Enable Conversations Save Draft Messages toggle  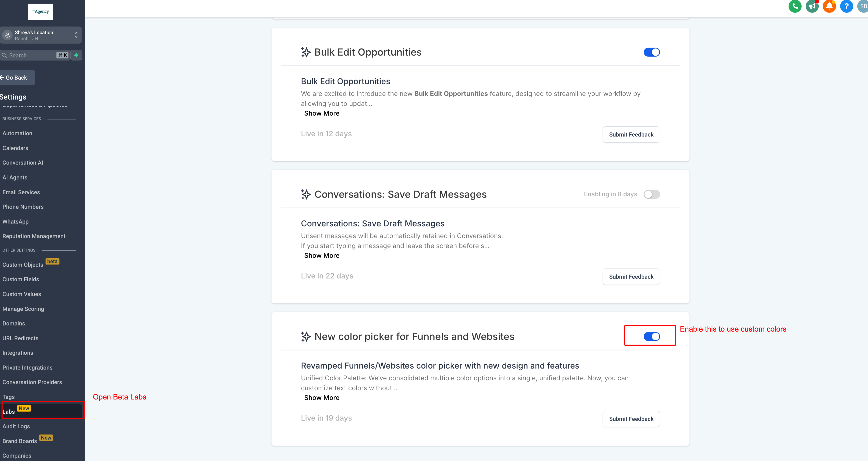651,194
